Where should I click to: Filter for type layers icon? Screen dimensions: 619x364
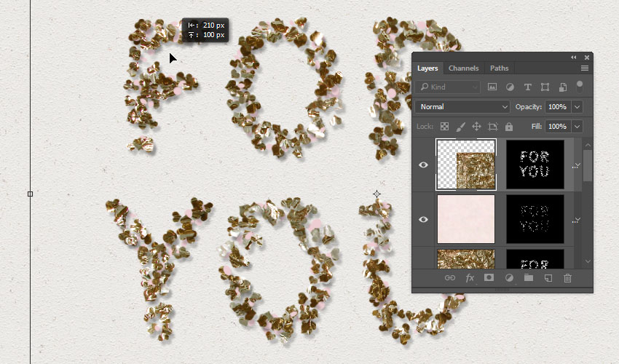point(527,87)
